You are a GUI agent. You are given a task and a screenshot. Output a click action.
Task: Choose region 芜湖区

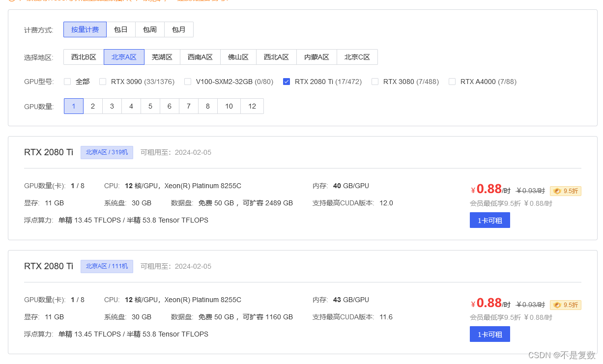[x=162, y=57]
